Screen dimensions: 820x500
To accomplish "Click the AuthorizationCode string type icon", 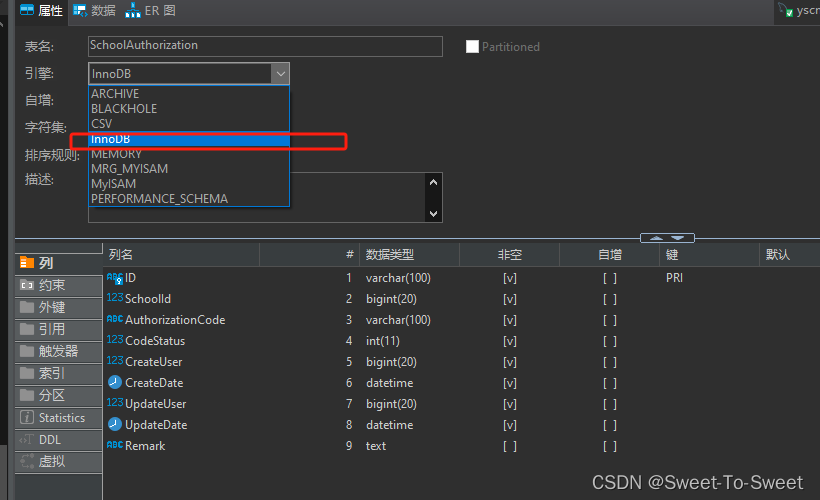I will pos(115,319).
